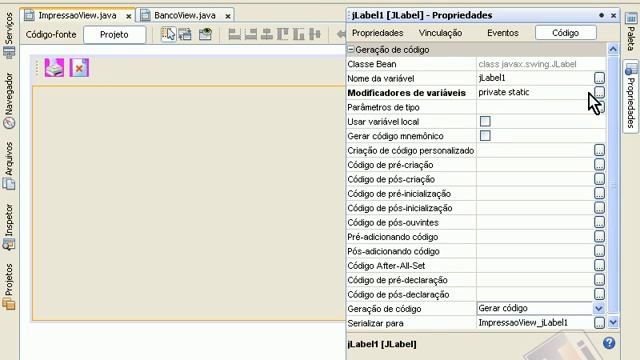Open the Propriedades tab
Image resolution: width=640 pixels, height=360 pixels.
(x=378, y=33)
